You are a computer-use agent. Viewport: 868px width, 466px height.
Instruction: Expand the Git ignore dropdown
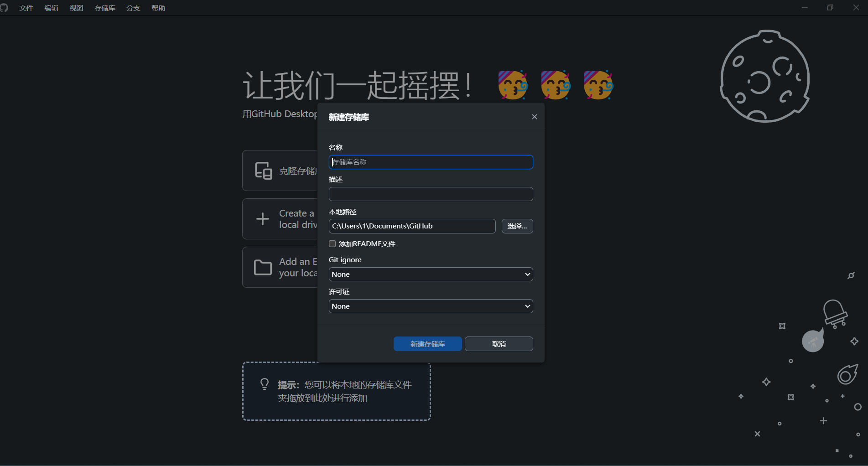click(431, 274)
